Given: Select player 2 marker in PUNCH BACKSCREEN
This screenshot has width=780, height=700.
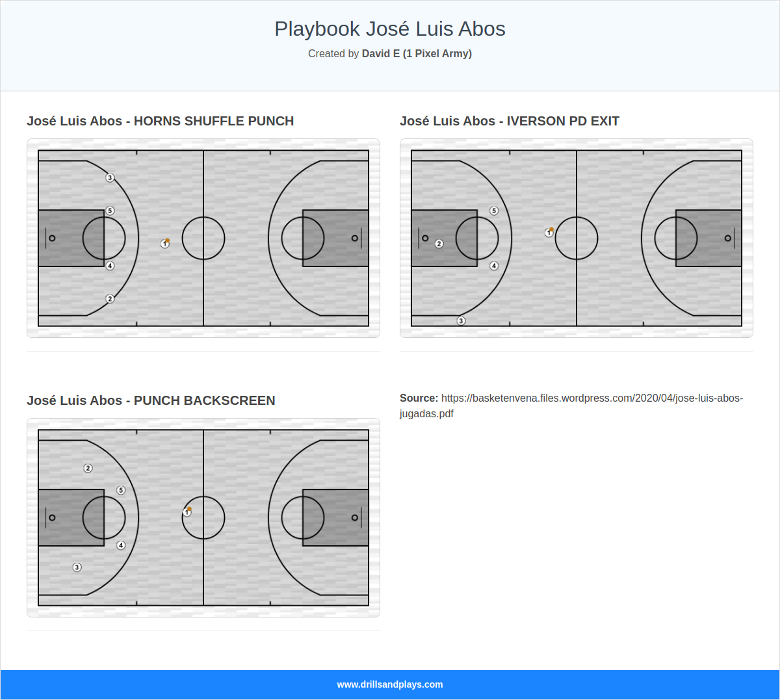Looking at the screenshot, I should point(87,467).
